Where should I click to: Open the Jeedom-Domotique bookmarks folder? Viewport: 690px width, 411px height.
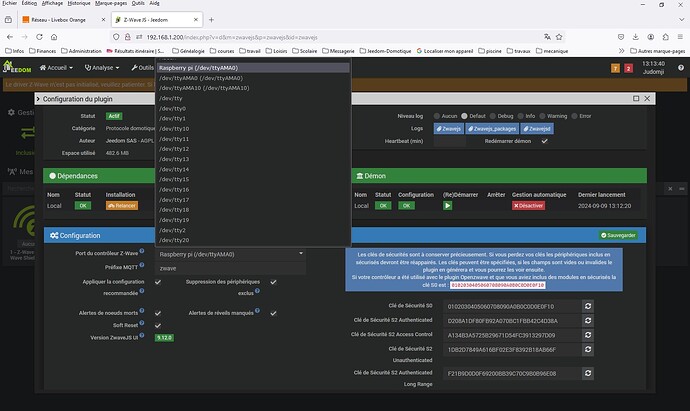(x=385, y=51)
